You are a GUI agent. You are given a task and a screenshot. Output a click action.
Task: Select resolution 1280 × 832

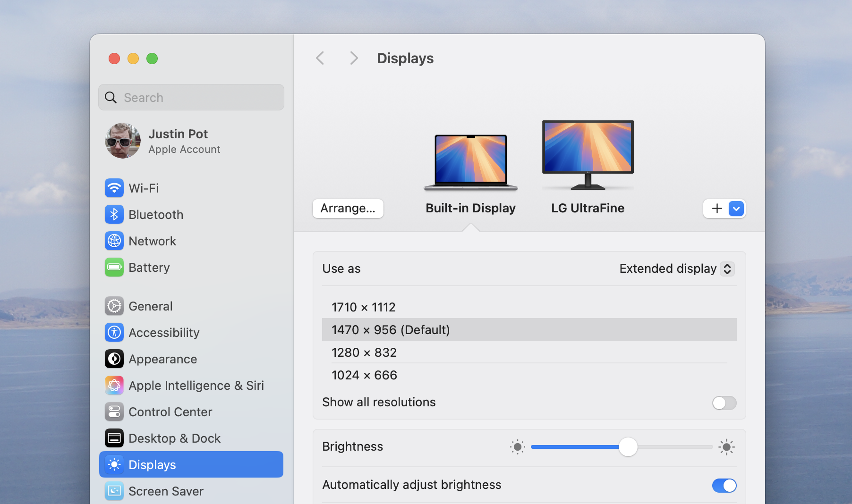coord(529,353)
